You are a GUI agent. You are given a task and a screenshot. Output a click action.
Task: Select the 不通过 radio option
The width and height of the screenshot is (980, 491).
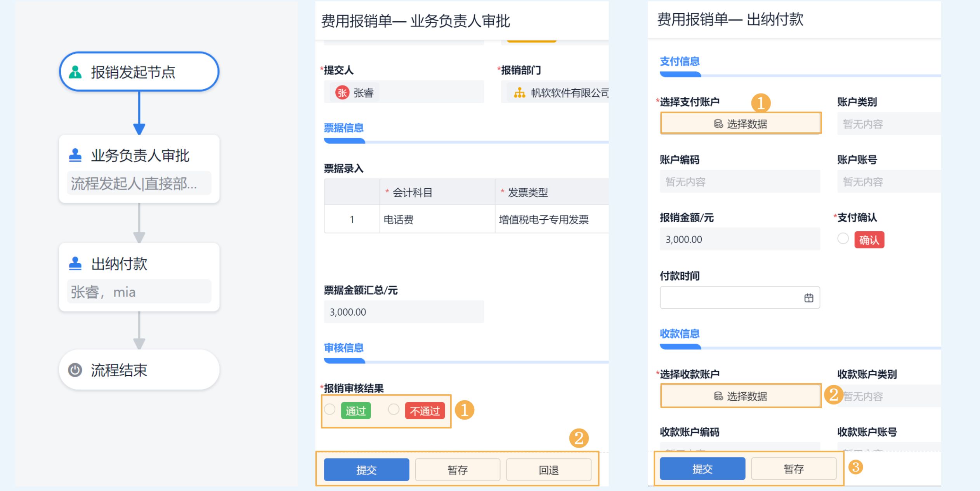click(x=394, y=409)
